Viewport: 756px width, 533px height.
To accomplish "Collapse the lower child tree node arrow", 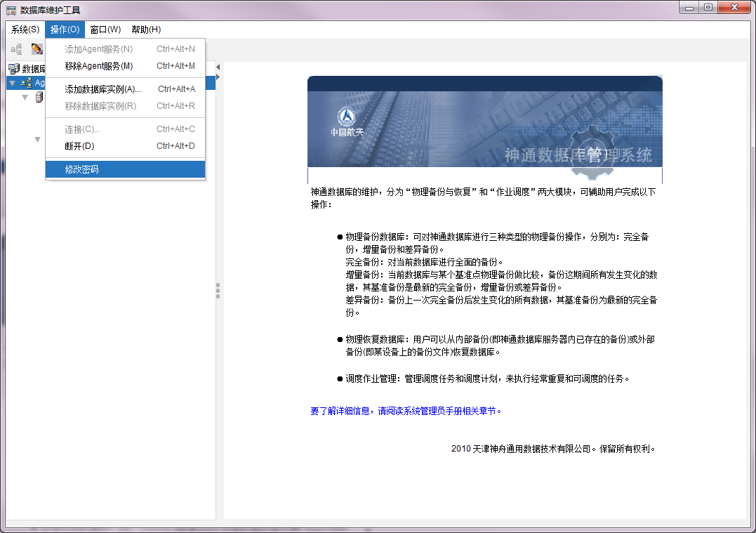I will pyautogui.click(x=38, y=139).
